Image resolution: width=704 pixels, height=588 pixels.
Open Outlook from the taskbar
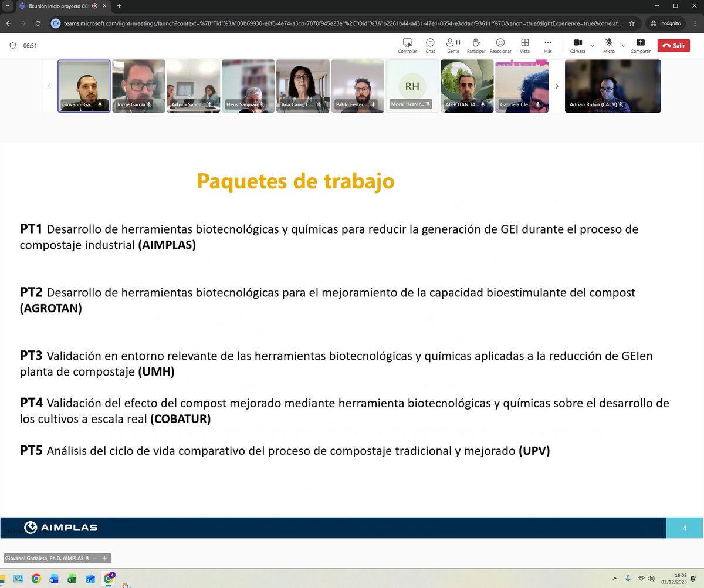click(x=90, y=579)
